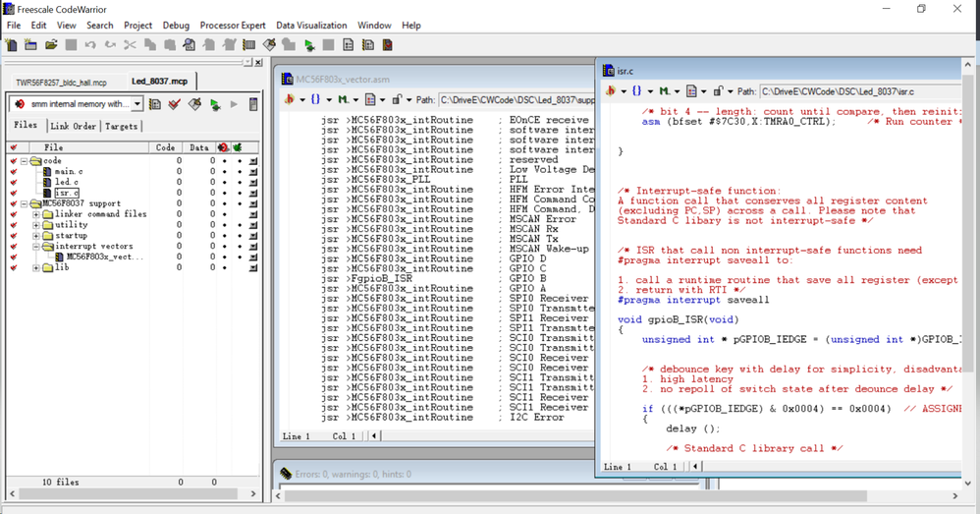Click the header files icon in isr.c window
This screenshot has width=980, height=514.
tap(611, 90)
